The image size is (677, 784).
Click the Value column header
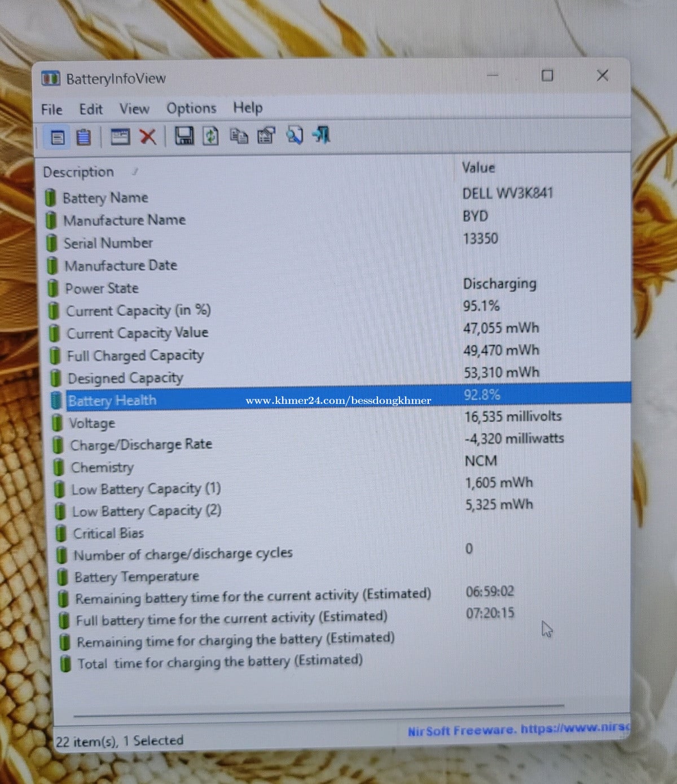click(478, 168)
